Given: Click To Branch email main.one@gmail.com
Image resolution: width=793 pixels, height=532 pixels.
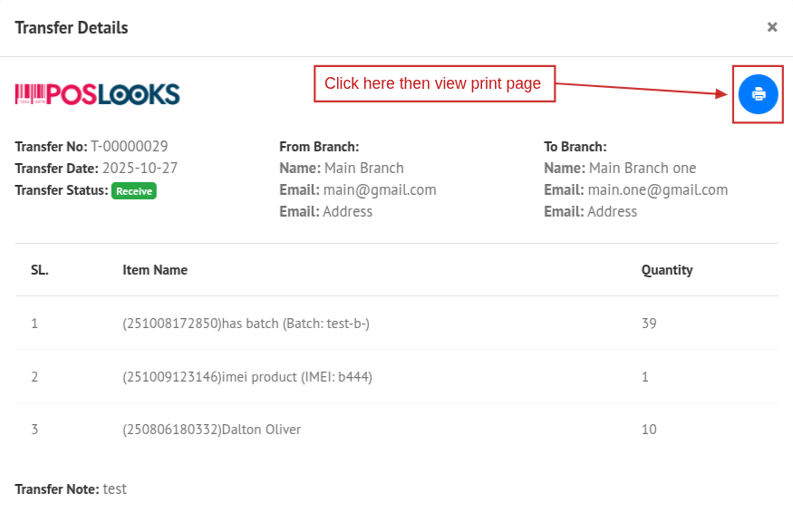Looking at the screenshot, I should pyautogui.click(x=657, y=190).
